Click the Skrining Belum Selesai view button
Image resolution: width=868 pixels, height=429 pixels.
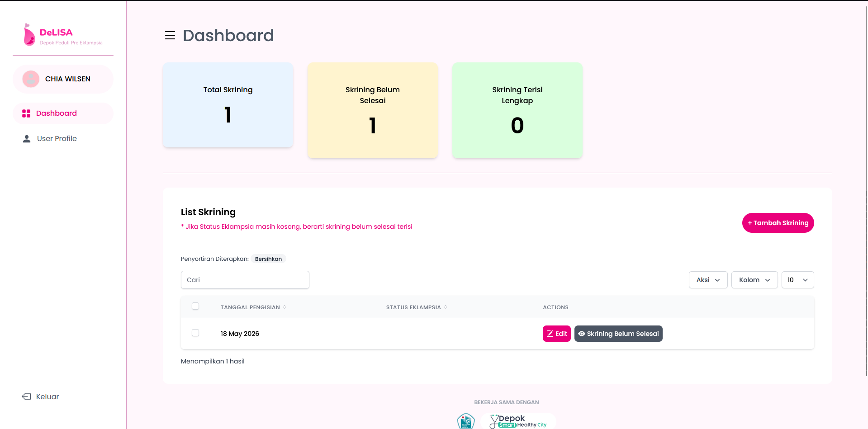[618, 334]
